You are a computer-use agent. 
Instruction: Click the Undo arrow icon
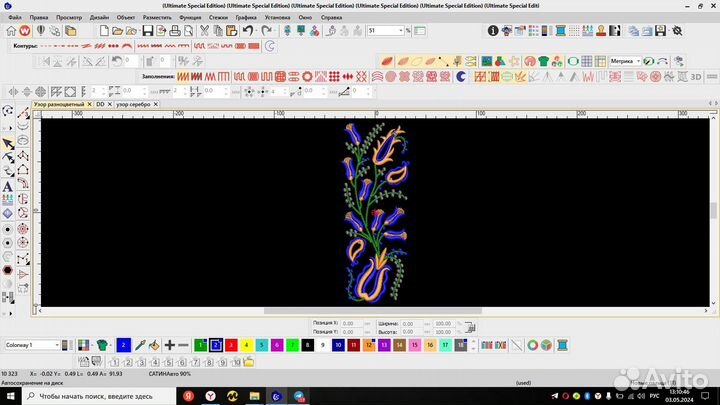coord(248,31)
